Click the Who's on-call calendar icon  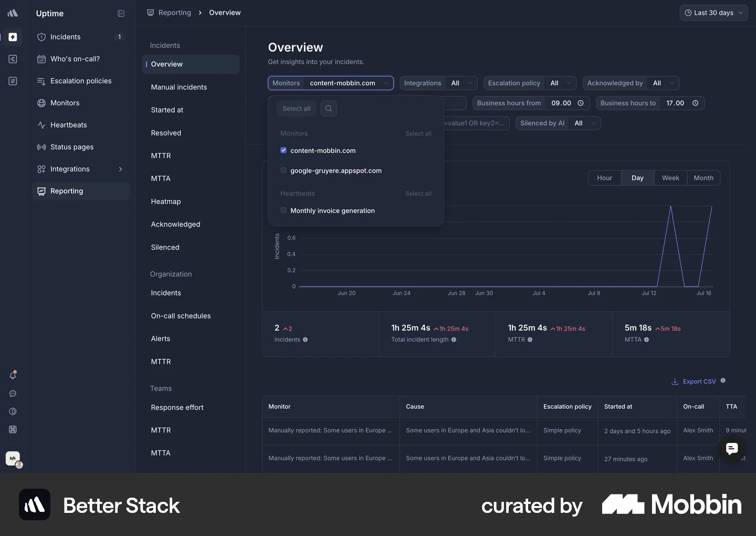(x=41, y=59)
